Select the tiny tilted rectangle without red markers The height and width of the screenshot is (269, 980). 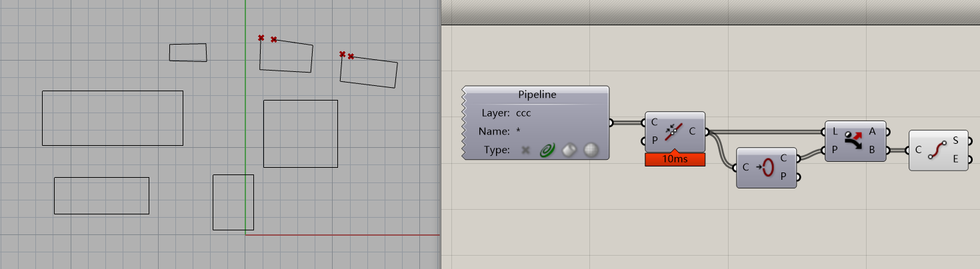pos(188,53)
